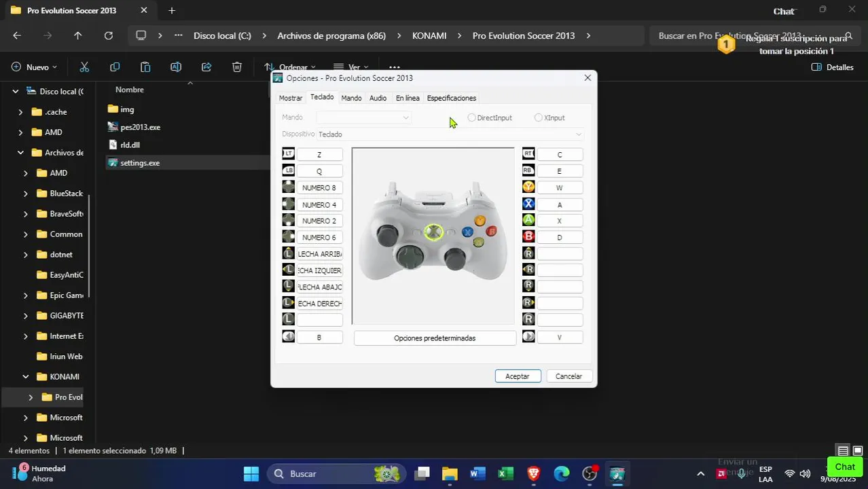This screenshot has width=868, height=489.
Task: Select the XInput radio button
Action: click(539, 117)
